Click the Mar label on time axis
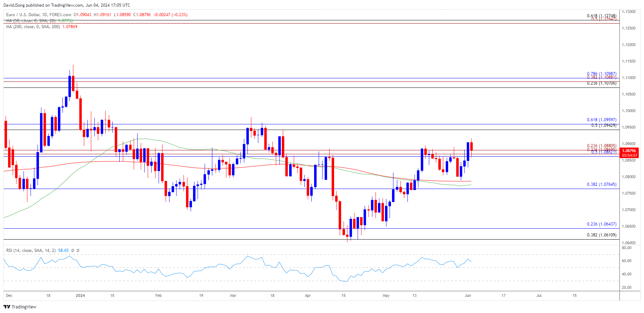Screen dimensions: 644x313 233,295
